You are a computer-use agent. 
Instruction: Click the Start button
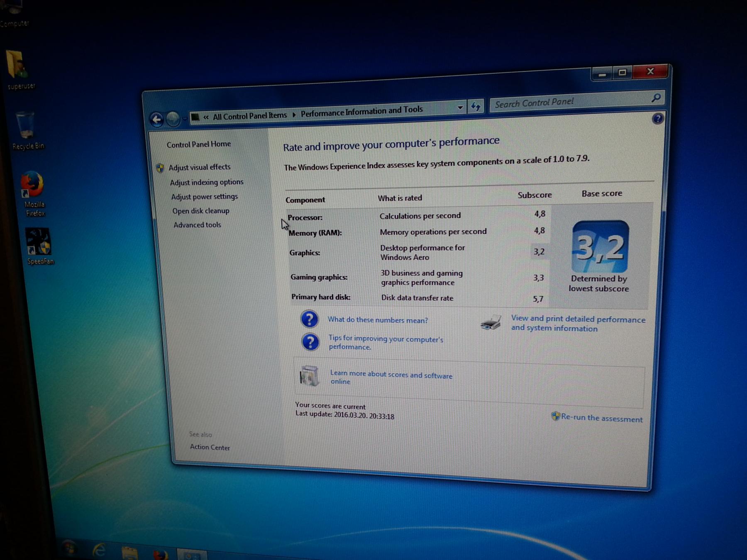point(69,548)
